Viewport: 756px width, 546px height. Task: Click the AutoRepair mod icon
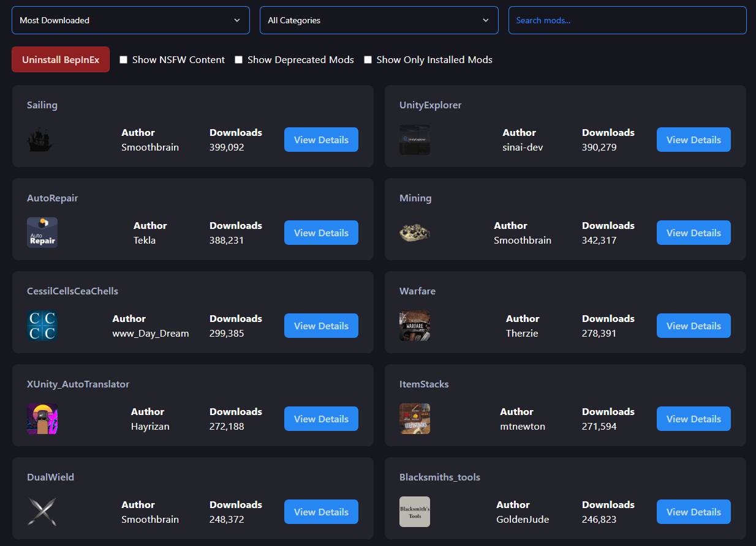click(x=42, y=233)
